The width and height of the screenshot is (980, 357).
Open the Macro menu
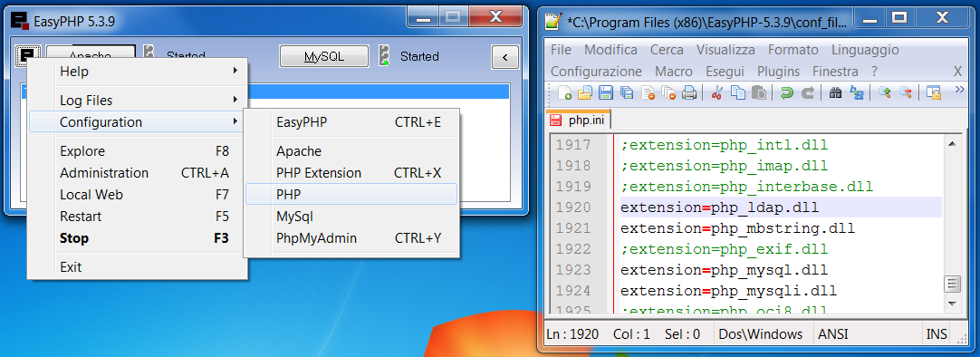coord(674,72)
